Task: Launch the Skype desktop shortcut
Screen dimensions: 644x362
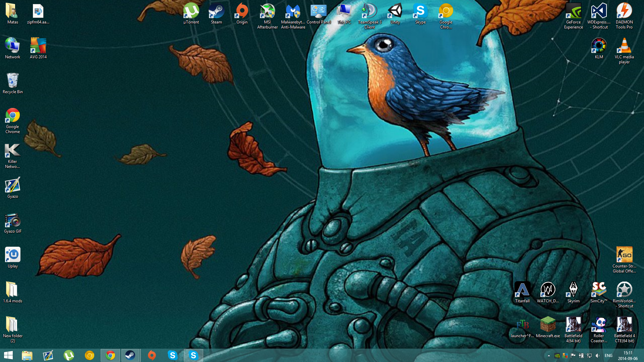Action: coord(421,13)
